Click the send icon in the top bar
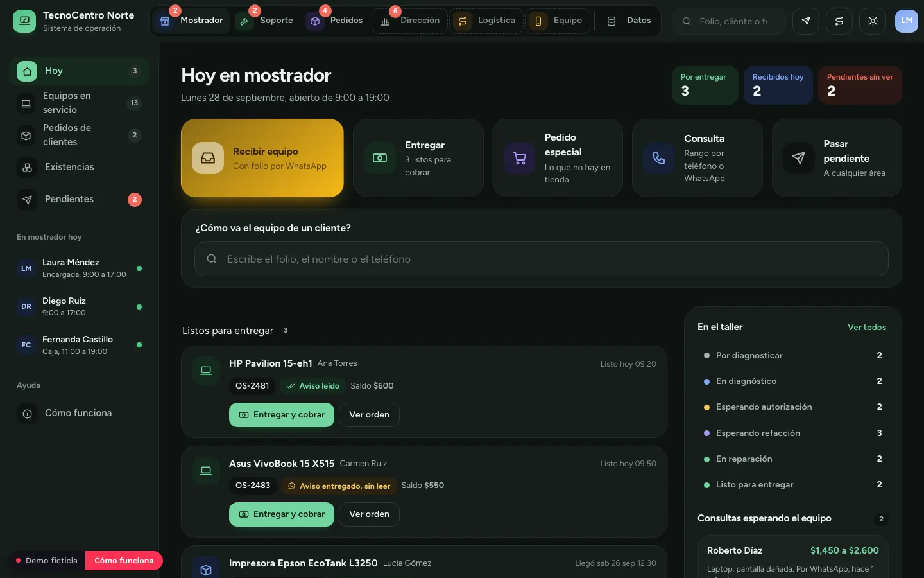This screenshot has height=578, width=924. coord(806,21)
